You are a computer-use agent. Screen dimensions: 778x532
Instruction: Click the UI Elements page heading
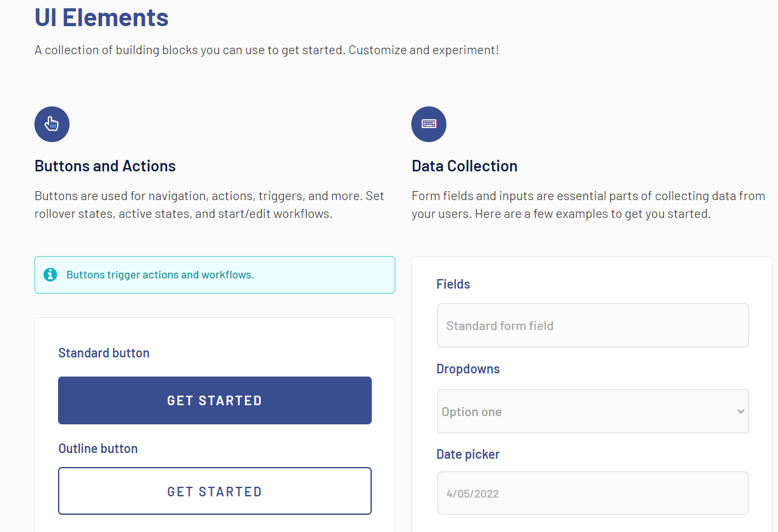[101, 17]
